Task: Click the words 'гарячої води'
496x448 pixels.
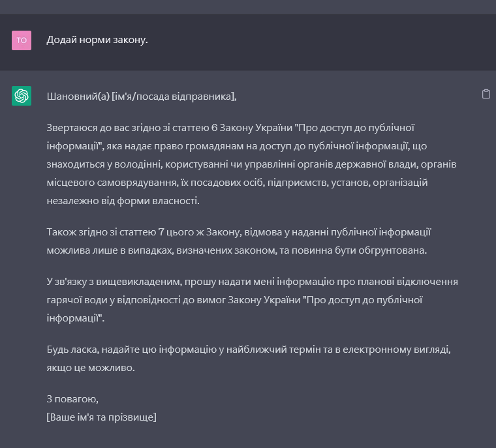Action: pos(76,300)
